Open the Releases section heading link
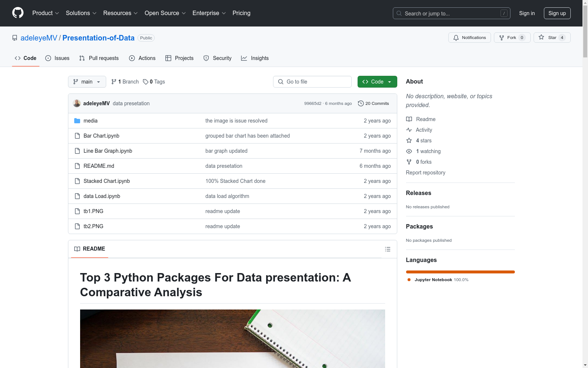 [x=419, y=193]
